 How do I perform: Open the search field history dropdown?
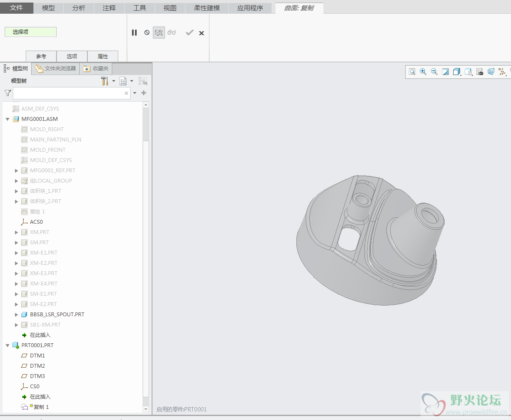pos(134,93)
